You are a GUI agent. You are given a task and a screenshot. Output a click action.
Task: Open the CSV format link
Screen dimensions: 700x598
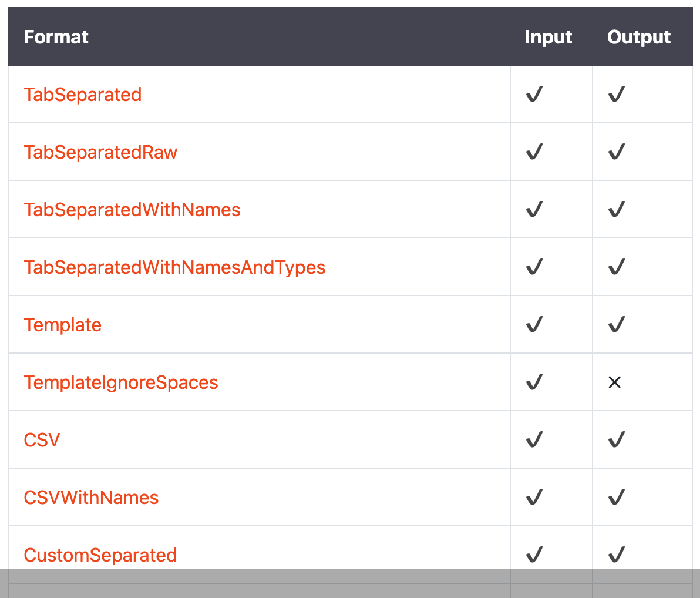click(42, 440)
